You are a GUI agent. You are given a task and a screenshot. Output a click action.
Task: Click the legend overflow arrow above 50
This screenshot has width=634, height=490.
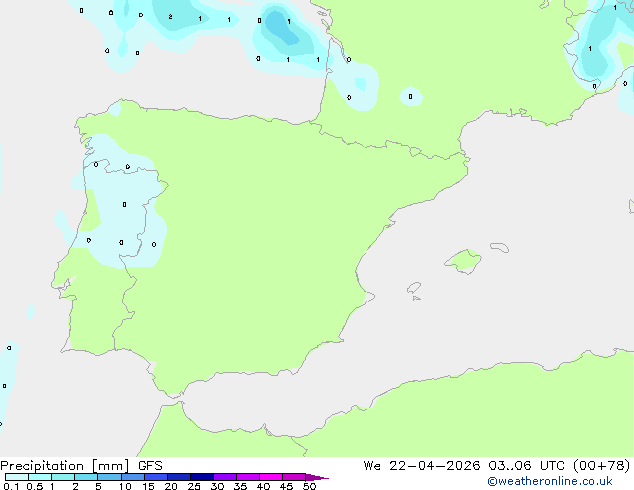(317, 477)
